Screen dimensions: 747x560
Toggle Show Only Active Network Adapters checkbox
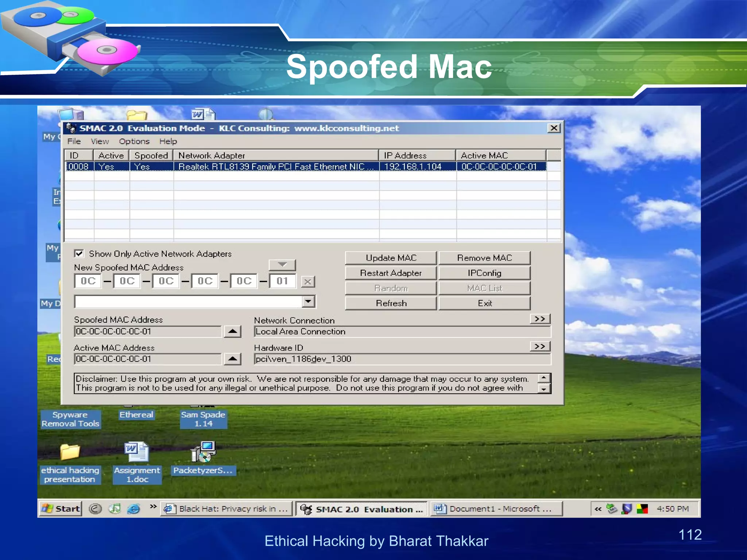pyautogui.click(x=79, y=253)
